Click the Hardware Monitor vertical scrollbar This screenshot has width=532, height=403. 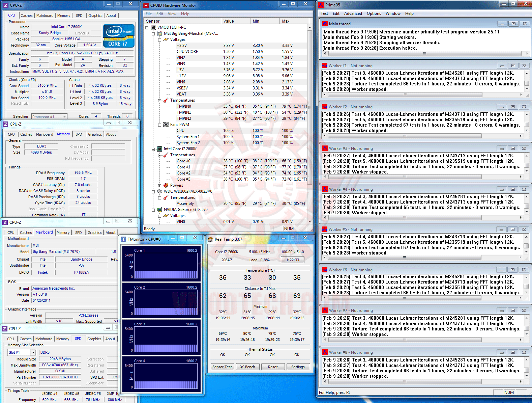coord(310,124)
